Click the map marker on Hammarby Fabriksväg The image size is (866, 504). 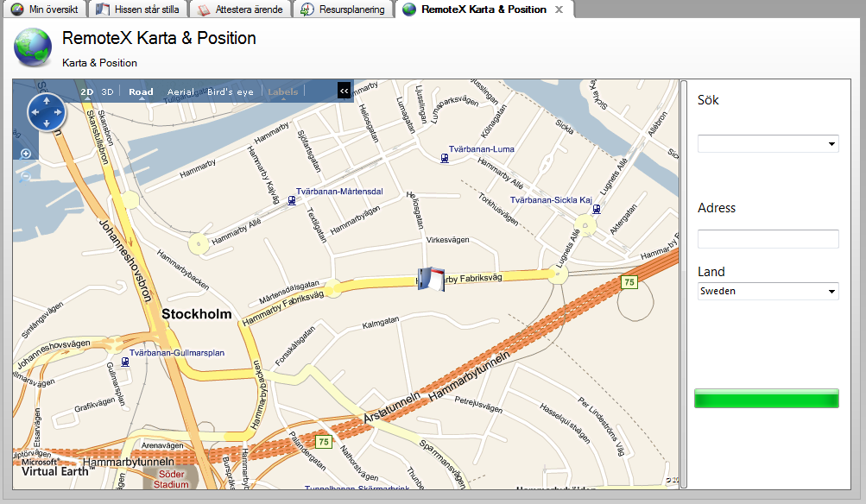click(x=431, y=279)
